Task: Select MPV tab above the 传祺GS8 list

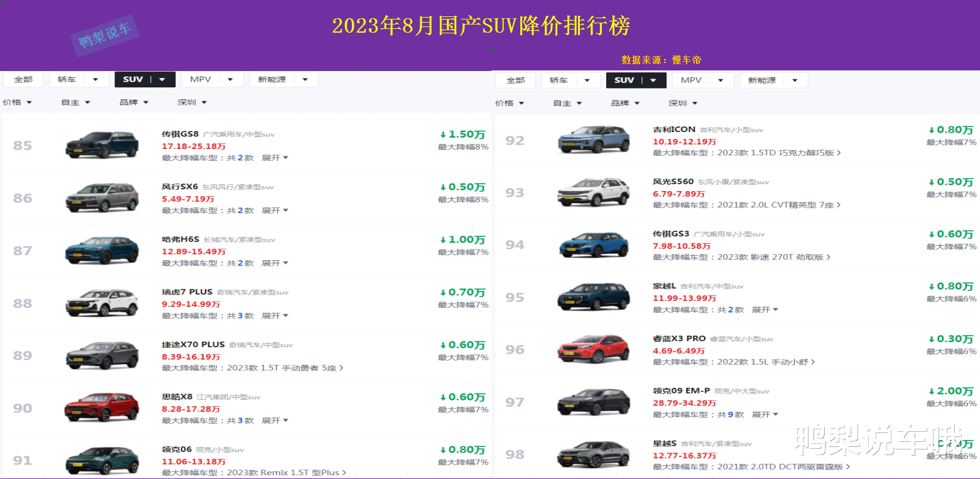Action: point(212,80)
